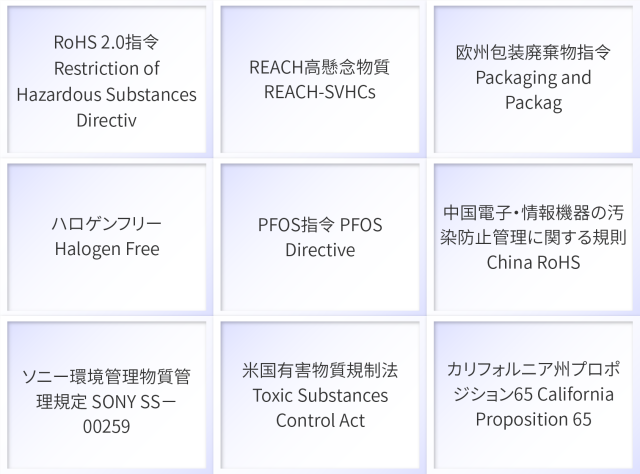Click the "ハロゲンフリー" text

107,222
